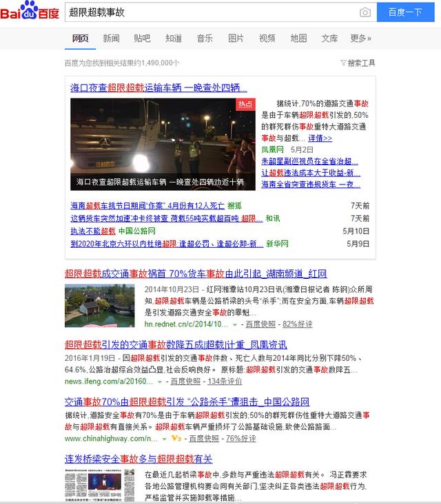Click the 和讯 source label
Viewport: 441px width, 504px height.
coord(273,218)
